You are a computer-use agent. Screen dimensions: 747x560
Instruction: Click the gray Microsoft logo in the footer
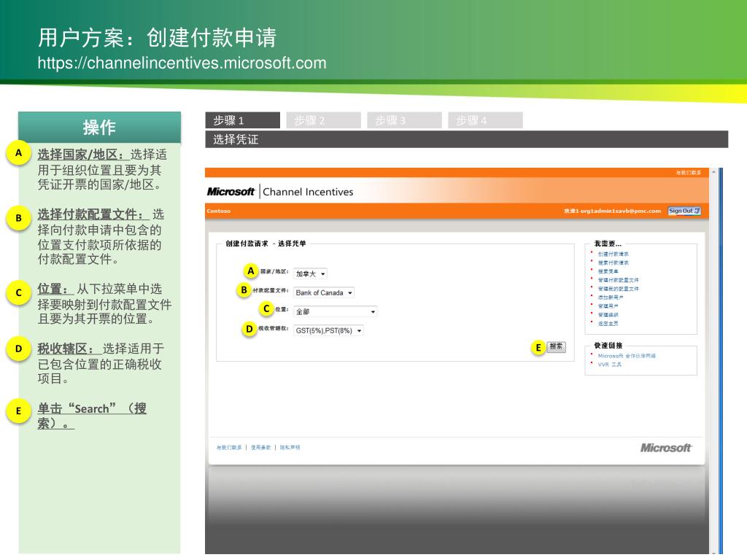tap(665, 448)
